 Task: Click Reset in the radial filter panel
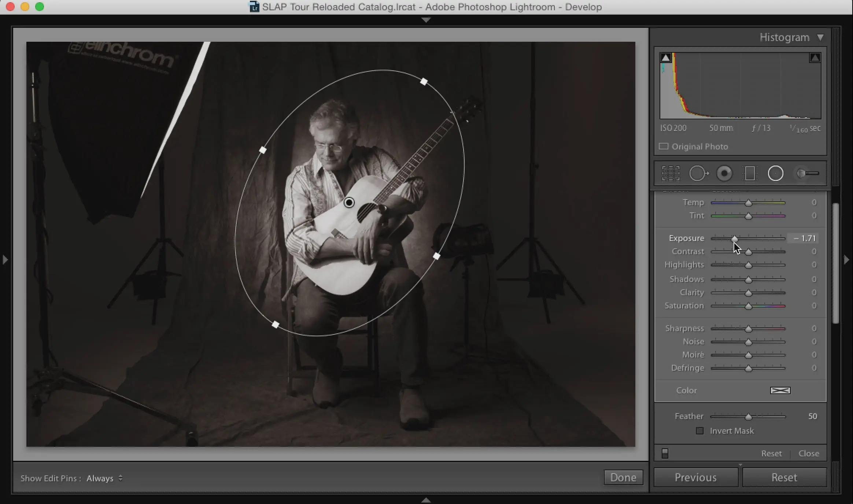(771, 453)
